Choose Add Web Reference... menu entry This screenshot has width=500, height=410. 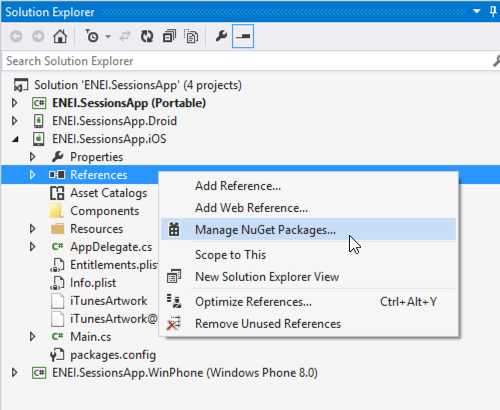(x=308, y=208)
